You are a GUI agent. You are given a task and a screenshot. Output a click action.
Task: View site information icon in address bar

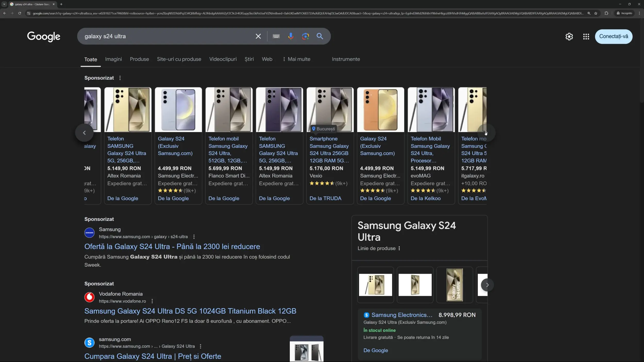click(x=29, y=13)
